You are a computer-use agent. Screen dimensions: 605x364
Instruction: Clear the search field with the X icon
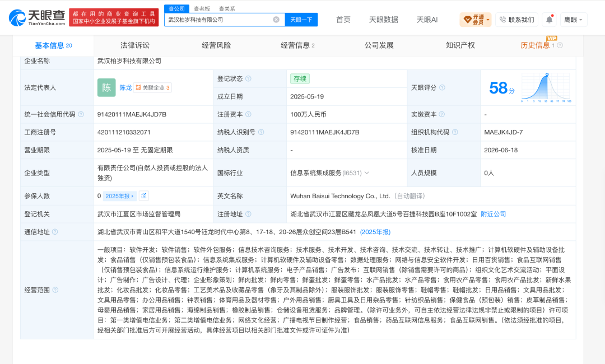pos(276,20)
